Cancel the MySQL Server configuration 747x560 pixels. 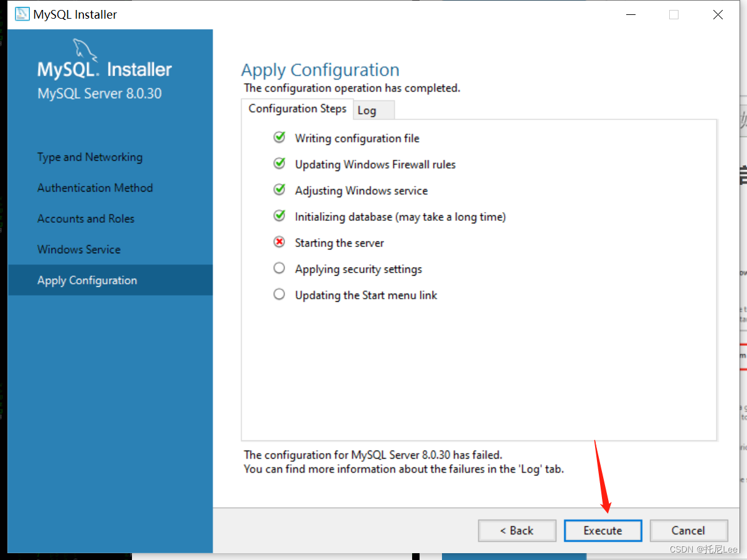coord(688,530)
